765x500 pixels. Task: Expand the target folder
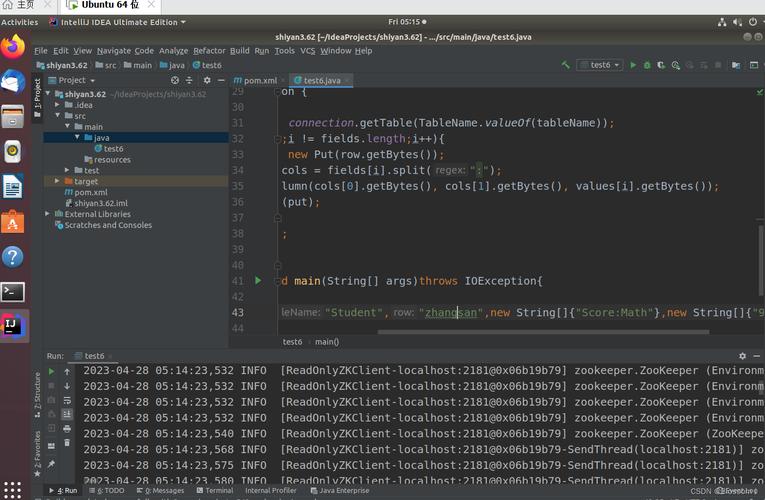(x=58, y=181)
